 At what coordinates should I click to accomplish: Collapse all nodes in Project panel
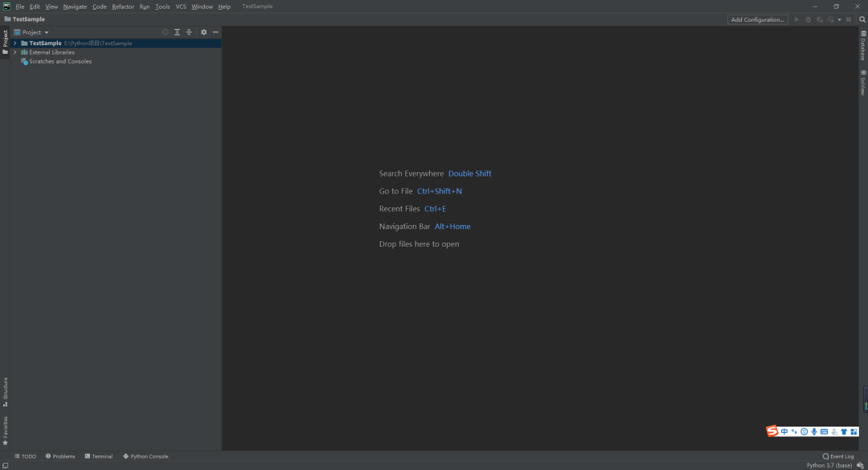189,32
